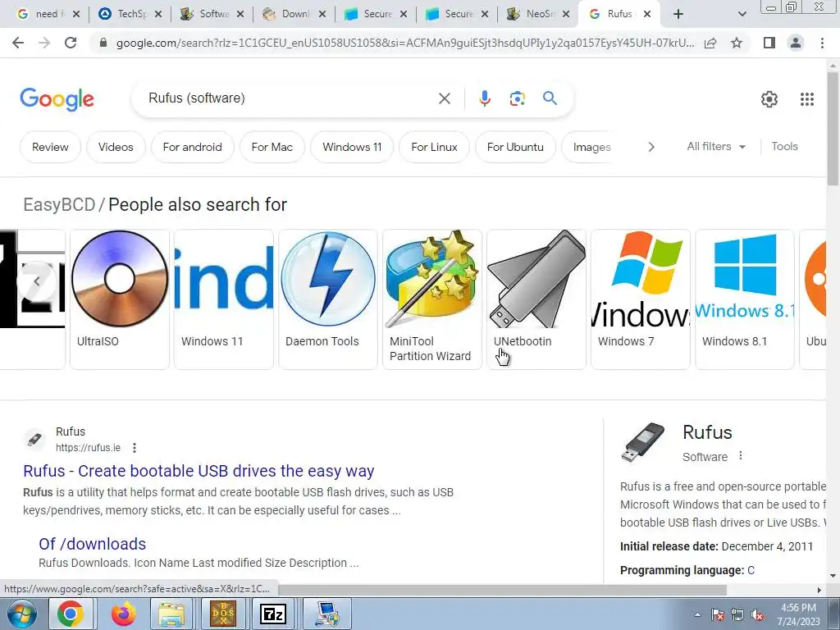The width and height of the screenshot is (840, 630).
Task: Select the Daemon Tools card
Action: (328, 299)
